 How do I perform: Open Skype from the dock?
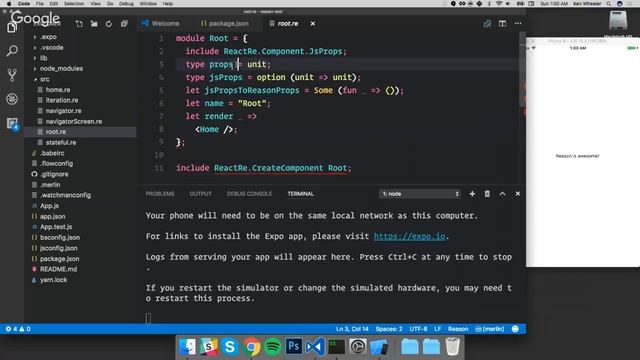(230, 347)
